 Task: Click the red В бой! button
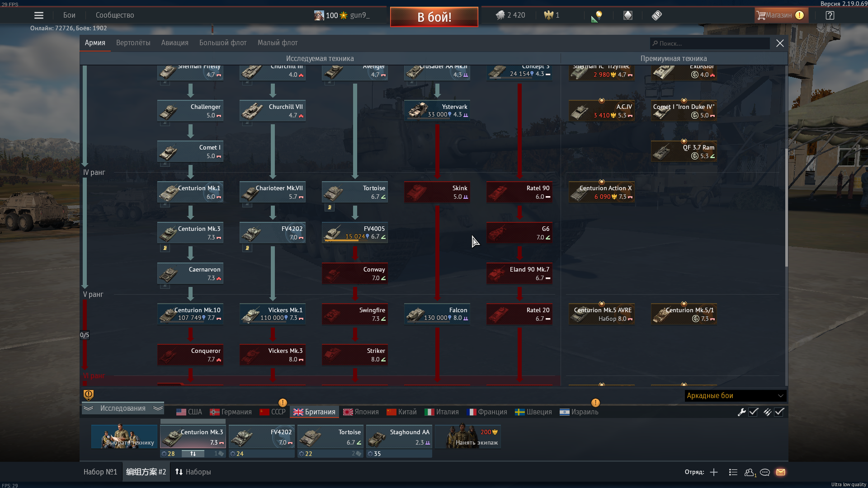point(434,17)
